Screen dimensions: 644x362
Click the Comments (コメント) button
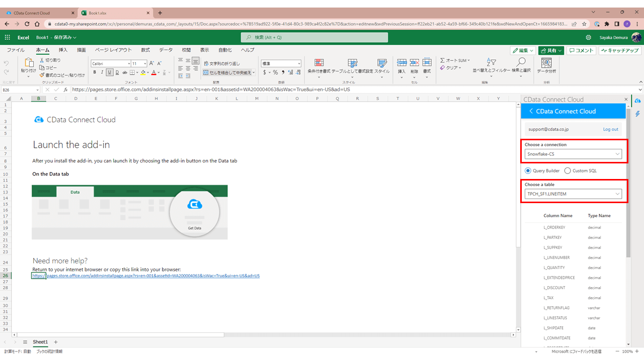tap(581, 50)
